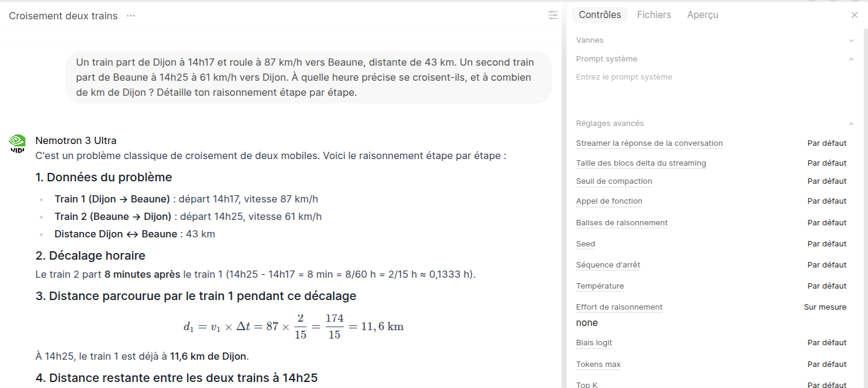Image resolution: width=868 pixels, height=388 pixels.
Task: Click the heading "1. Données du problème"
Action: (x=104, y=177)
